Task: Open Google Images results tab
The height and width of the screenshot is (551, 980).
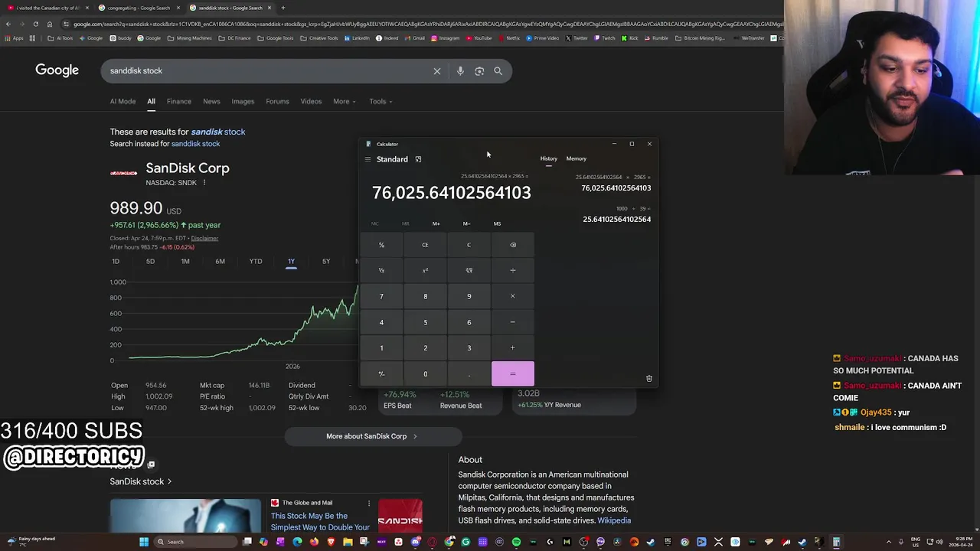Action: (x=243, y=101)
